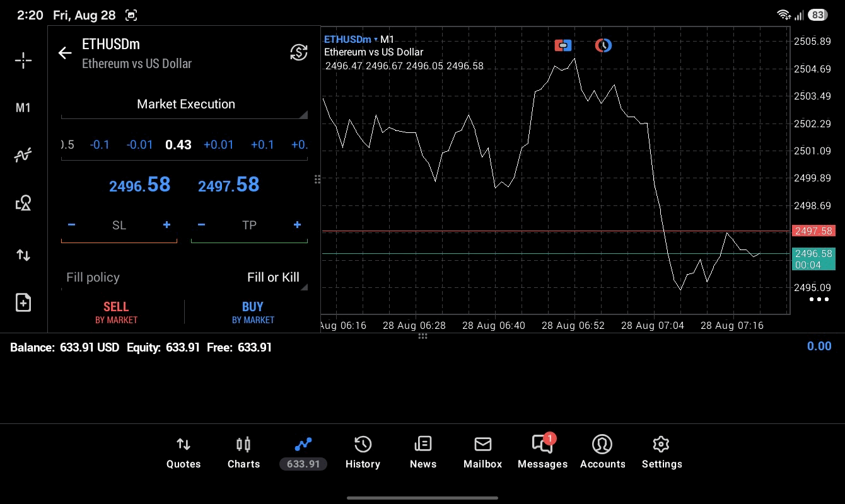The width and height of the screenshot is (845, 504).
Task: Open the M1 timeframe selector
Action: [x=23, y=108]
